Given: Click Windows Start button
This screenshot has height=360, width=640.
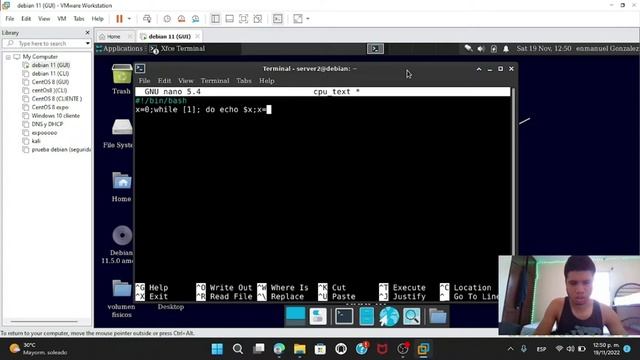Looking at the screenshot, I should tap(217, 349).
